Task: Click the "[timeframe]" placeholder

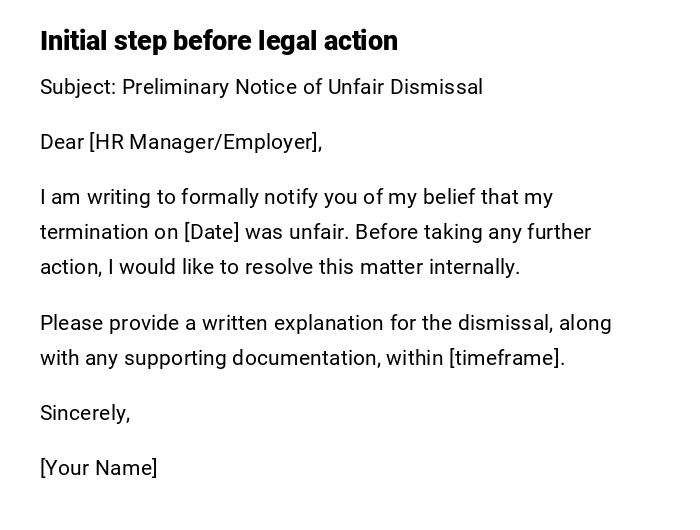Action: pyautogui.click(x=506, y=358)
